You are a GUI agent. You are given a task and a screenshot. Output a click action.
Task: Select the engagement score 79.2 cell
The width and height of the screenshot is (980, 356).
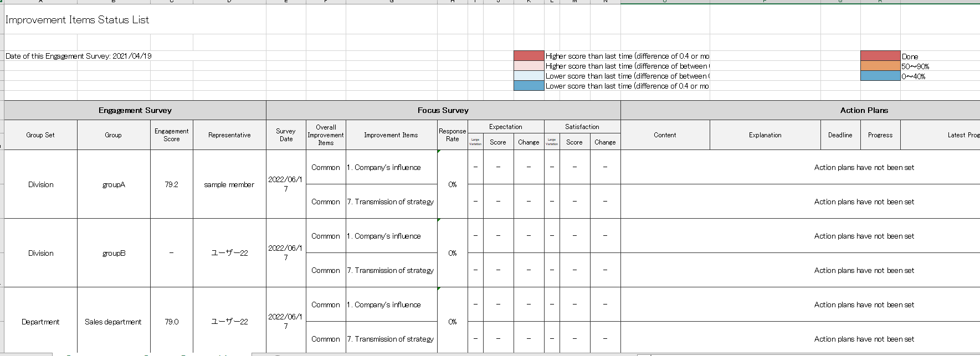(x=171, y=184)
